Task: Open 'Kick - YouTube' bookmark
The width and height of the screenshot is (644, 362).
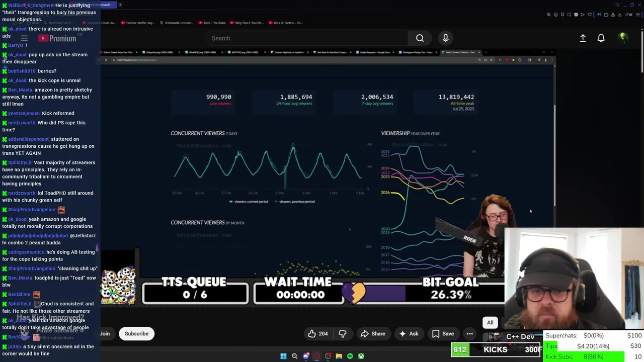Action: click(212, 23)
